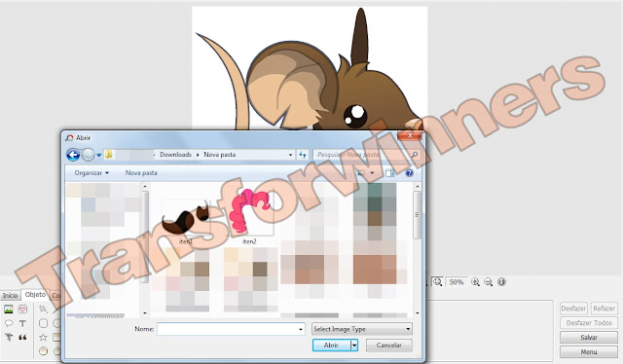
Task: Switch to the Início tab
Action: pos(10,295)
